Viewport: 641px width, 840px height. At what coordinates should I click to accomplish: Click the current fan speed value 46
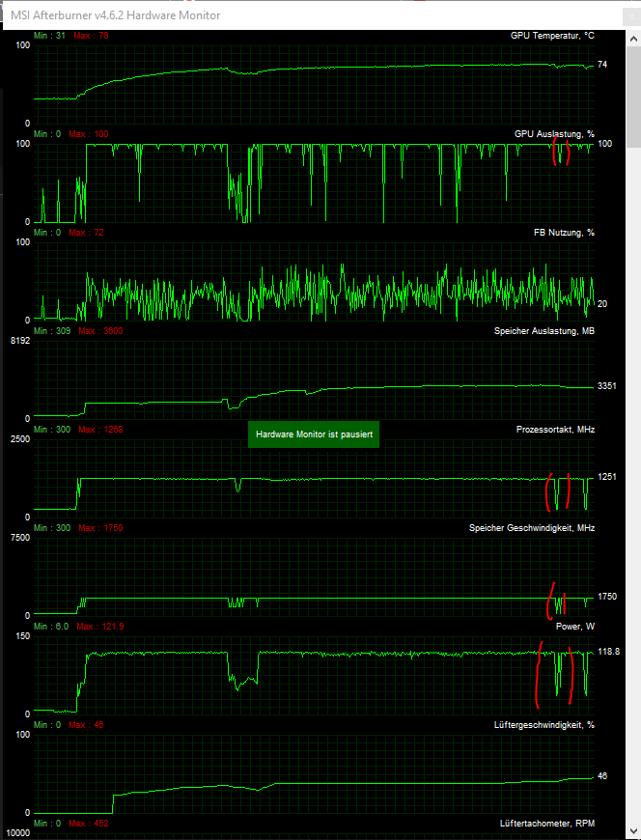pyautogui.click(x=602, y=776)
